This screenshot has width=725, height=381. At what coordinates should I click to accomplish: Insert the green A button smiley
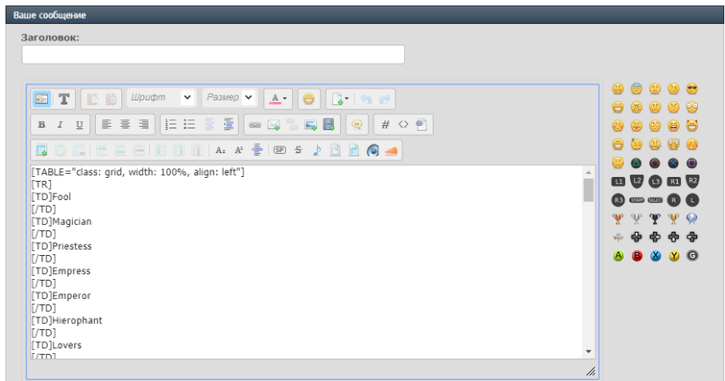pos(618,256)
